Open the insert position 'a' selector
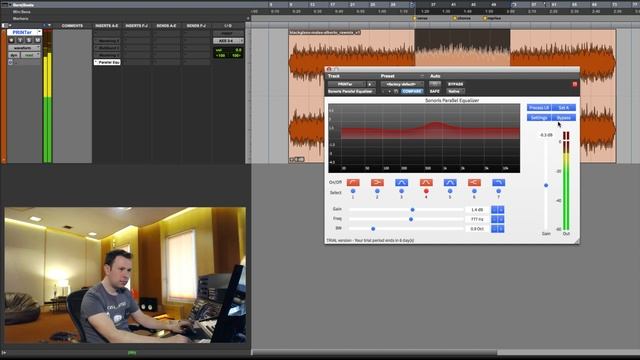This screenshot has width=640, height=360. (370, 84)
